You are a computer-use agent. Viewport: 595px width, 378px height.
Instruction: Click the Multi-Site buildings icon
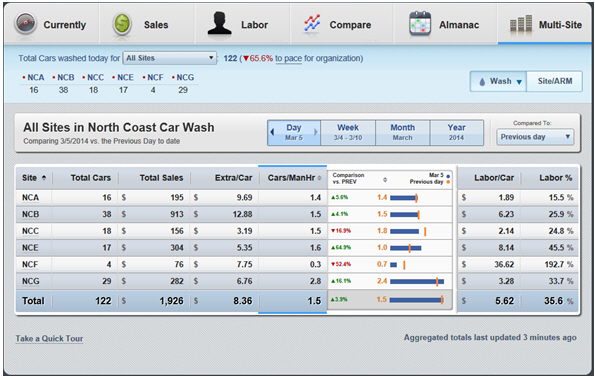coord(521,24)
